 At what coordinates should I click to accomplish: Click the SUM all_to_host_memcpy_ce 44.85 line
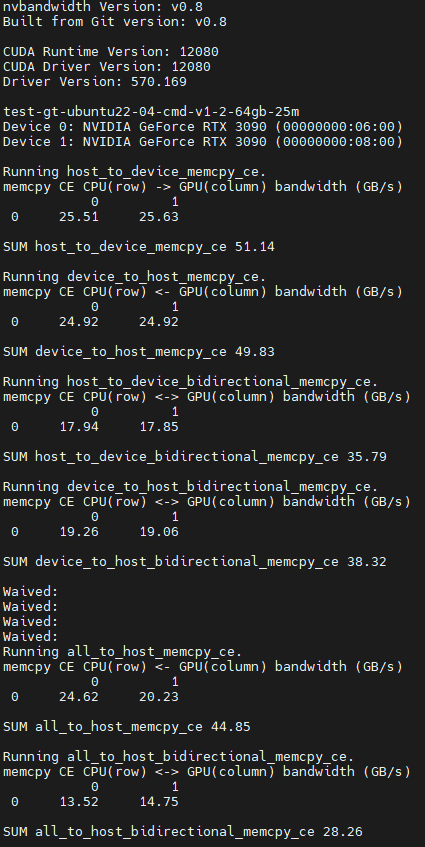click(127, 727)
